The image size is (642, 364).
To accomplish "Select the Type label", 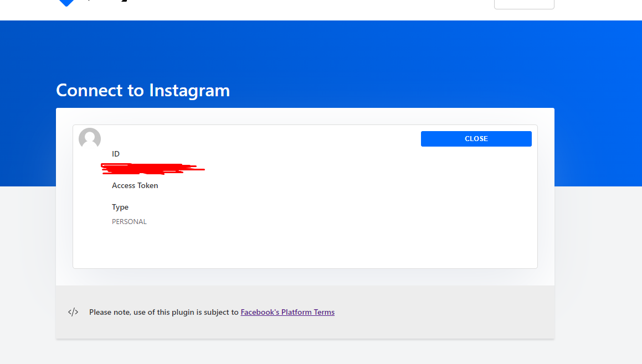I will (x=120, y=207).
